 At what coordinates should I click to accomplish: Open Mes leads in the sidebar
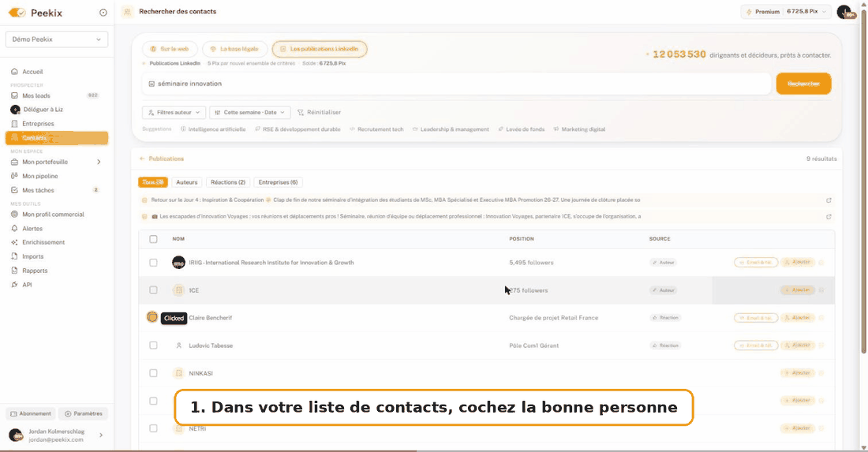[x=36, y=95]
